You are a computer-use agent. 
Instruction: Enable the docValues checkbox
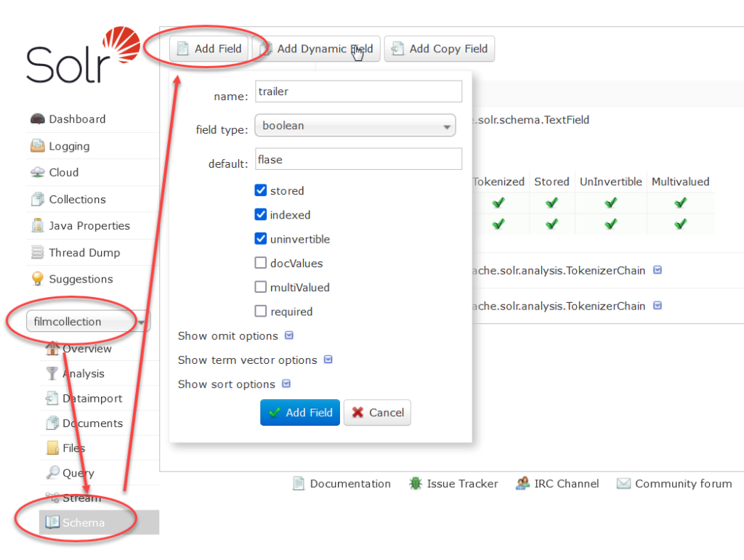pyautogui.click(x=261, y=263)
